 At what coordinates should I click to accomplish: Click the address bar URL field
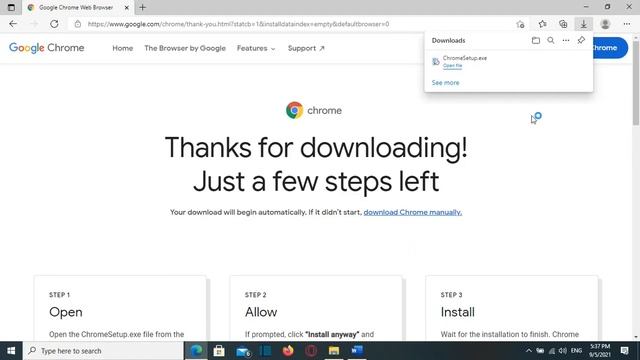tap(238, 24)
